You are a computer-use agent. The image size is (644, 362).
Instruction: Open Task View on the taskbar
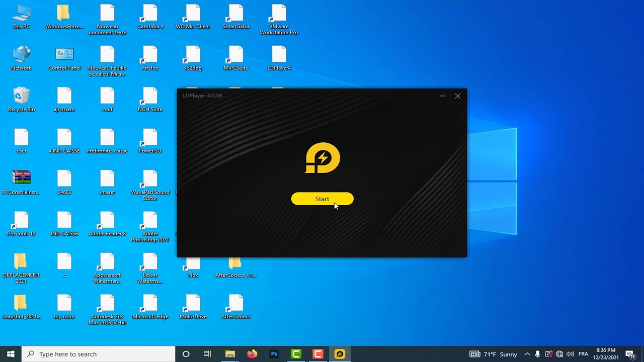[x=207, y=354]
